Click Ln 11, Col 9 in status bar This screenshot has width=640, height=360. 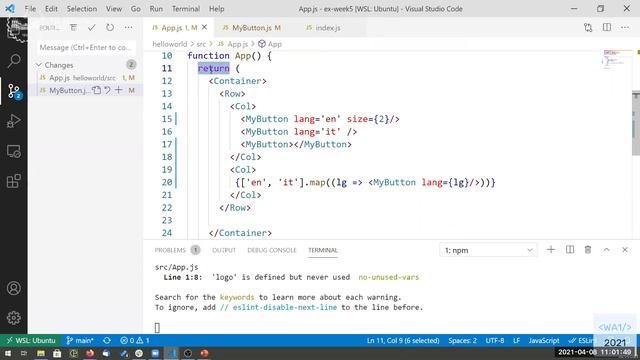[x=403, y=340]
